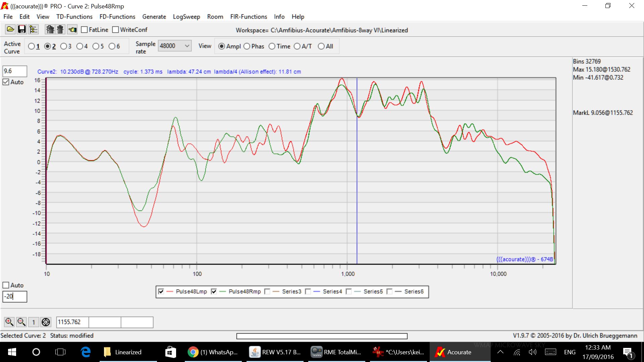This screenshot has height=362, width=644.
Task: Click the upper y-axis limit field 9.6
Action: (x=15, y=71)
